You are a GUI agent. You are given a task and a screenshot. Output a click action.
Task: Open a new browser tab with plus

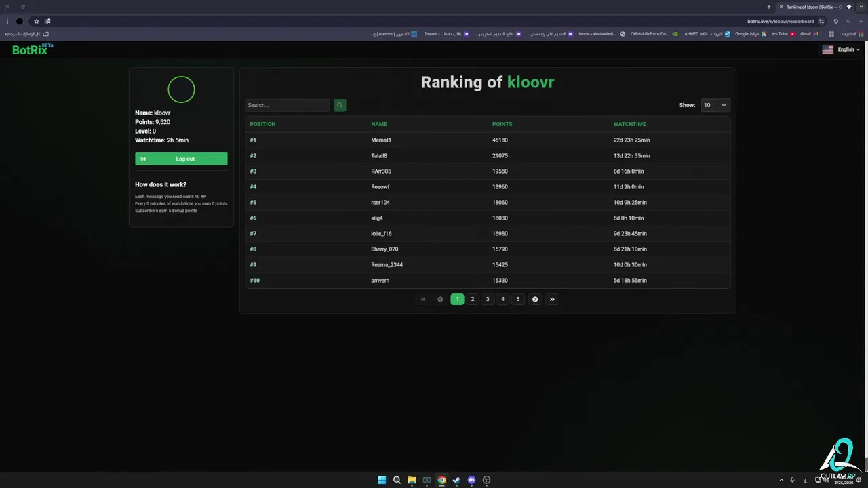point(768,7)
